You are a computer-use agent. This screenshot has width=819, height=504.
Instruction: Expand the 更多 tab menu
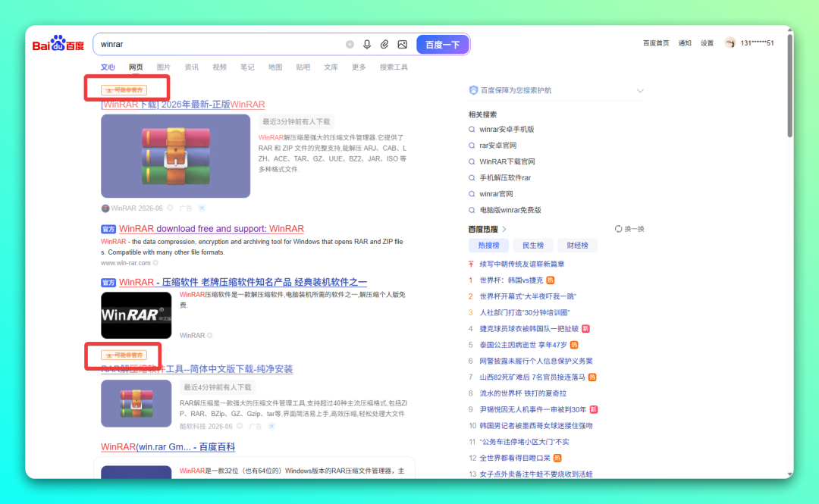[x=359, y=67]
